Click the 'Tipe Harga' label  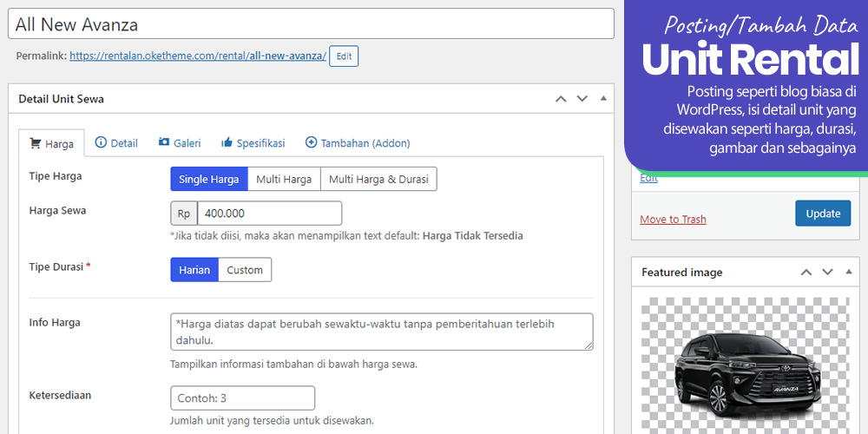(56, 176)
